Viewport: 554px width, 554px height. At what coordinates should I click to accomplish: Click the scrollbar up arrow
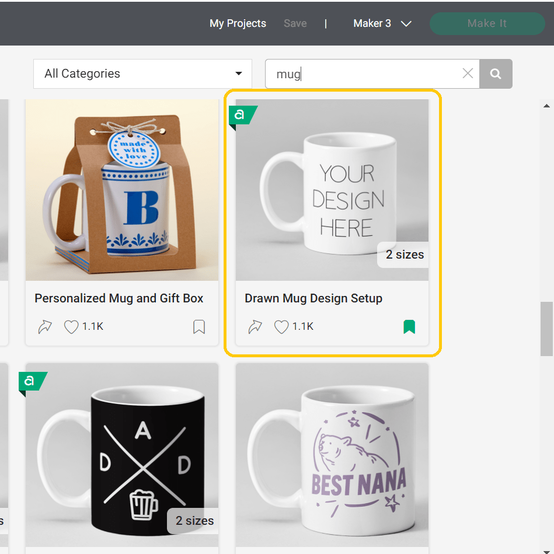(547, 106)
